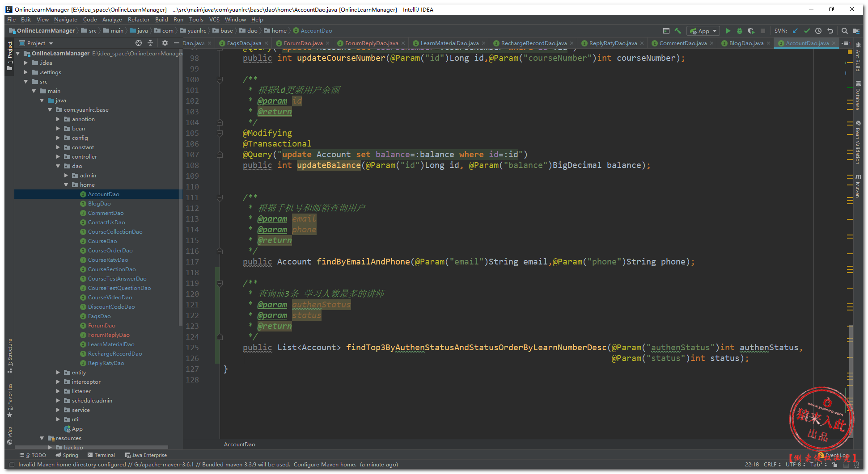868x474 pixels.
Task: Expand the controller package
Action: tap(58, 157)
